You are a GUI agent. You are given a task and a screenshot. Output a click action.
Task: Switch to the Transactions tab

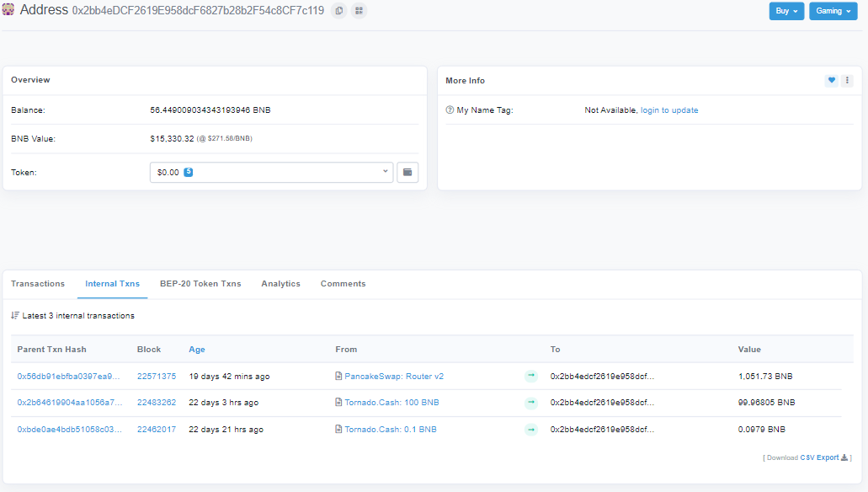(x=38, y=284)
